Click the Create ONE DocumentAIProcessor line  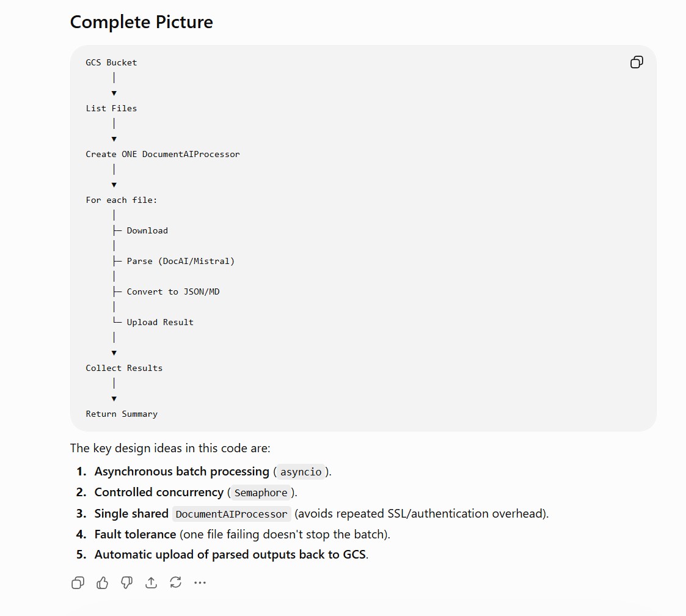point(162,154)
